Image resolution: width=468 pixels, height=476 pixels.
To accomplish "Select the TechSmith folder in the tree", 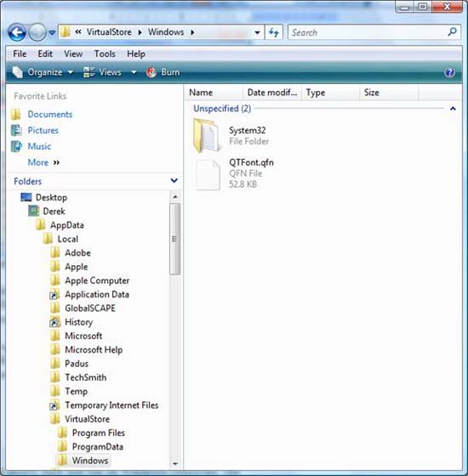I will (85, 377).
